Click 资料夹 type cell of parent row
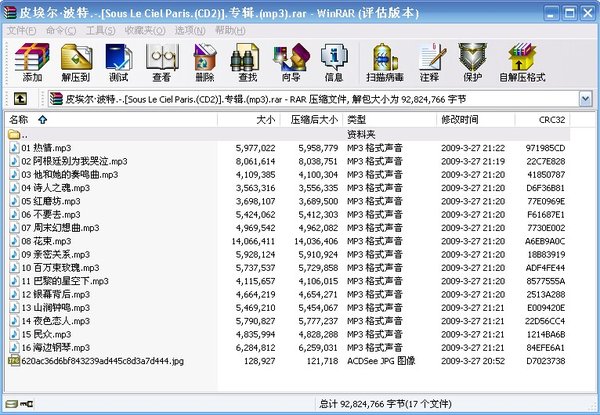This screenshot has width=600, height=415. pyautogui.click(x=361, y=134)
